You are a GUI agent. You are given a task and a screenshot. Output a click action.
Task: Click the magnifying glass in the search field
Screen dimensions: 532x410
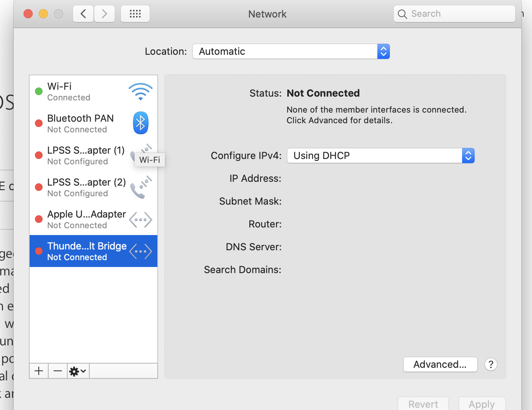click(x=402, y=14)
